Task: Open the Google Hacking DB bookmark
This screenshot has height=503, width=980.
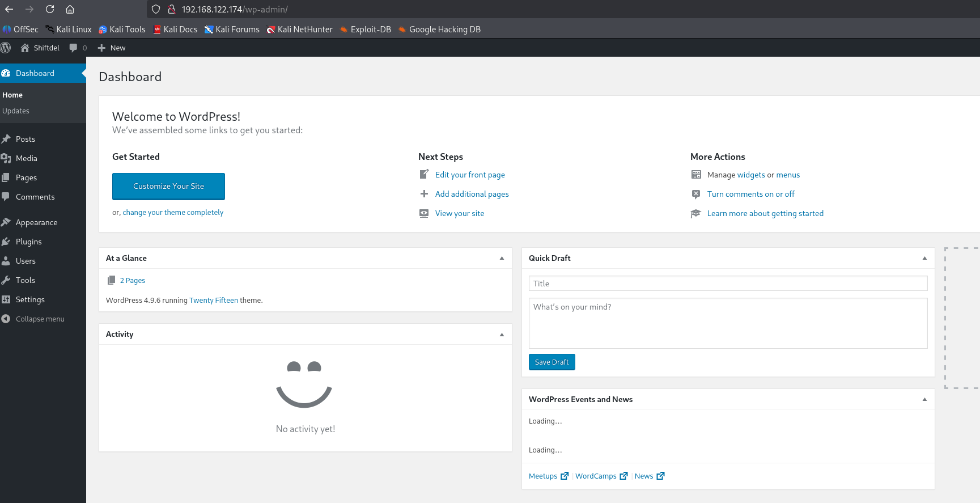Action: (x=439, y=29)
